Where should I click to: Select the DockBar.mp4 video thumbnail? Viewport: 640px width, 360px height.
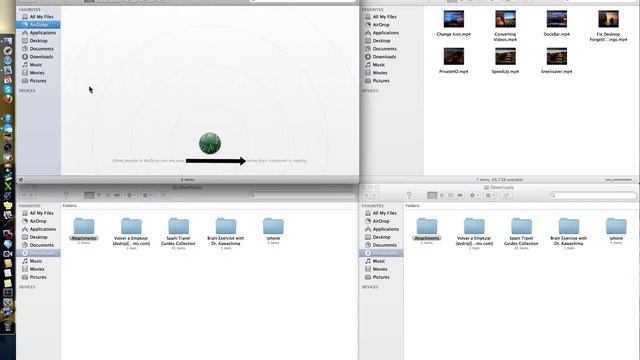(x=557, y=19)
